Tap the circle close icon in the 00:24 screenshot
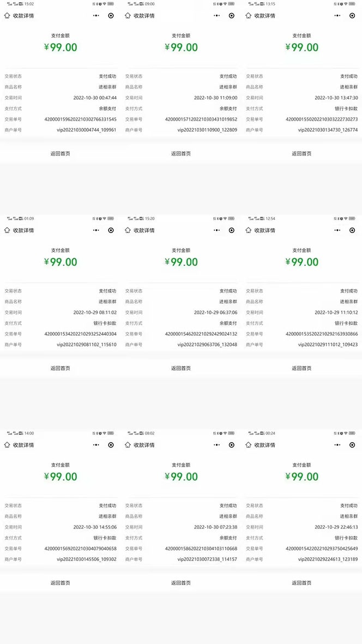This screenshot has height=644, width=362. click(352, 445)
